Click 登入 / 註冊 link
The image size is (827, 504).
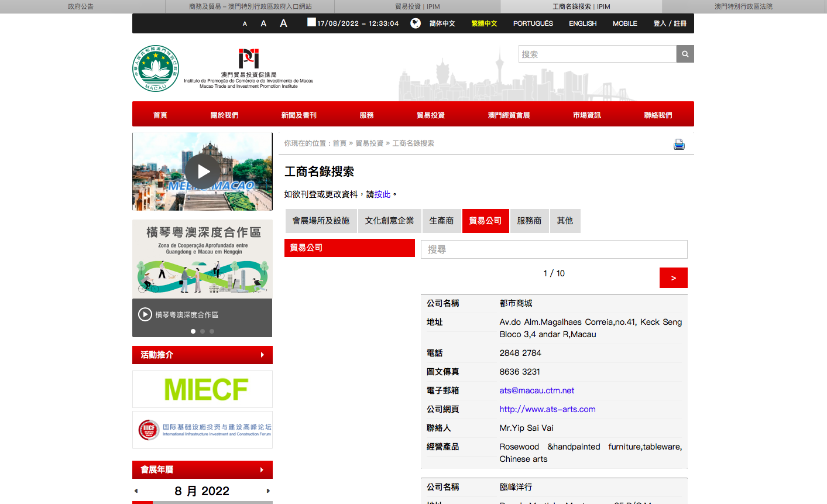coord(670,23)
